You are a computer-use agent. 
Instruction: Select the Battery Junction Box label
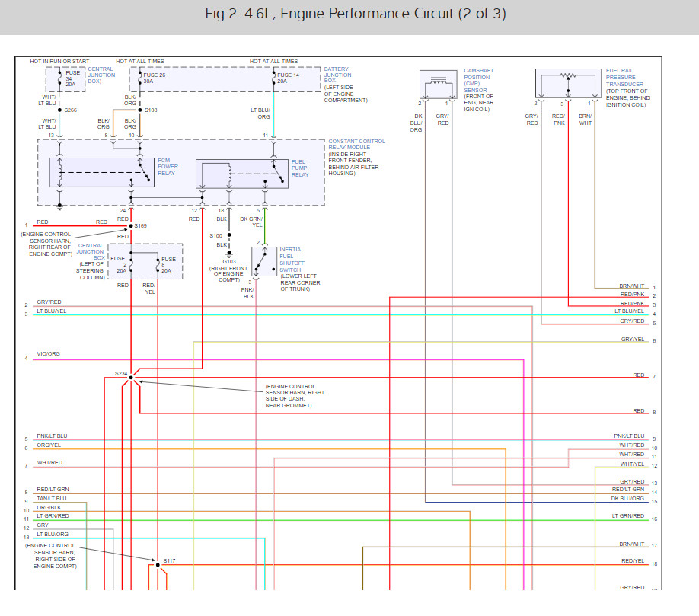(337, 75)
